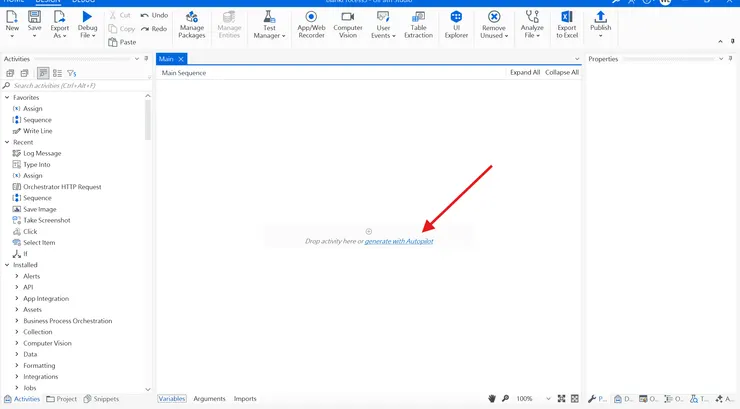Select the pan hand tool in the status bar
Screen dimensions: 740x409
coord(492,399)
